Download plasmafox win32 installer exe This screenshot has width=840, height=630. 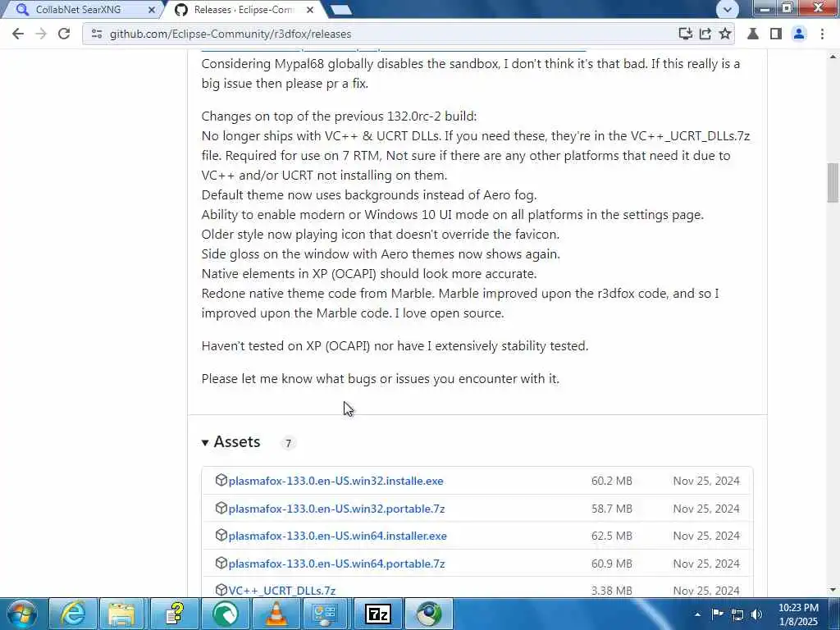[336, 481]
